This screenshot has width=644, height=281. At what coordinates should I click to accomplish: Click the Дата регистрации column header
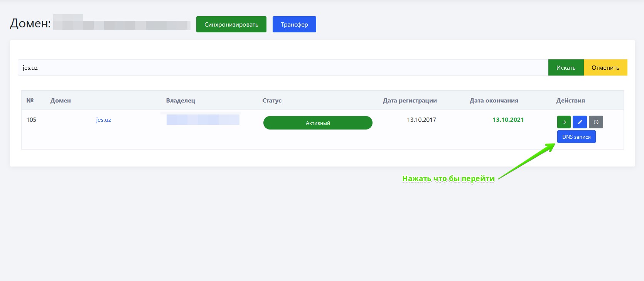click(410, 101)
